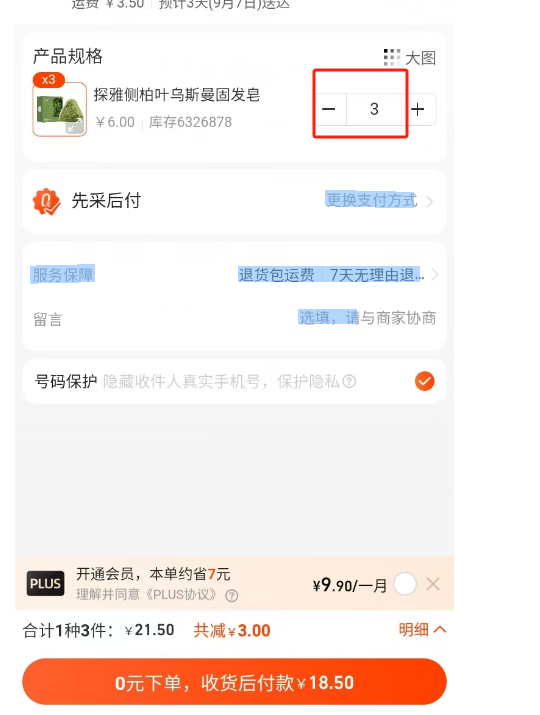The image size is (540, 715).
Task: Increase quantity with the plus button
Action: 418,109
